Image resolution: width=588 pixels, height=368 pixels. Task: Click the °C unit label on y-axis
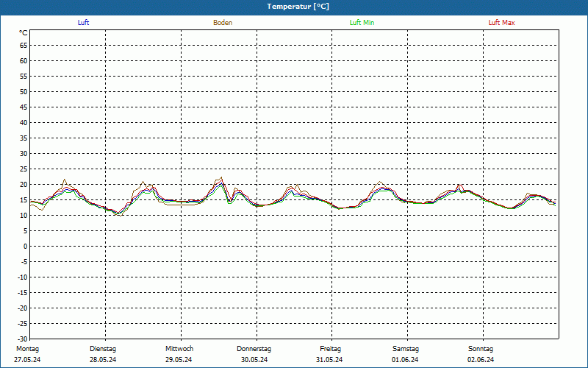[24, 33]
